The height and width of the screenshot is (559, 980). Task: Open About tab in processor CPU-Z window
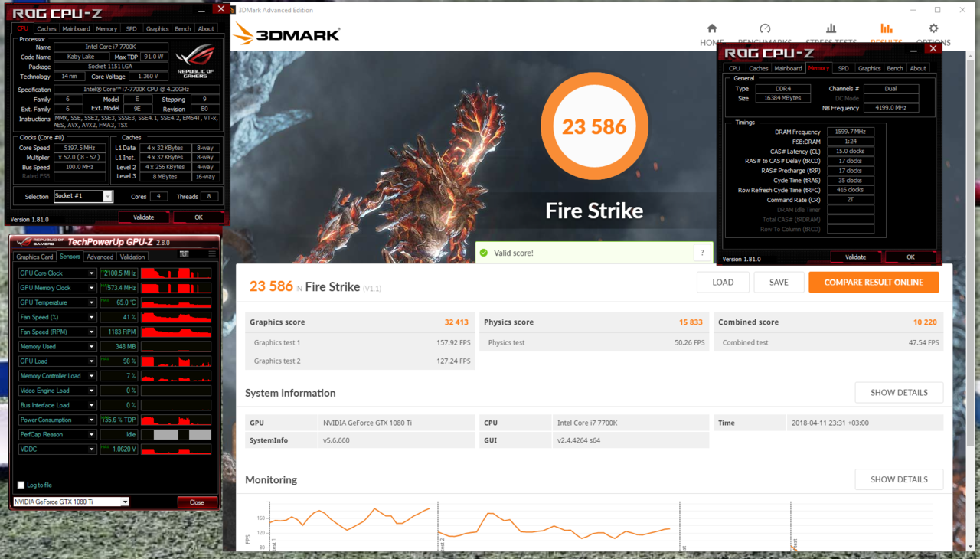[206, 28]
